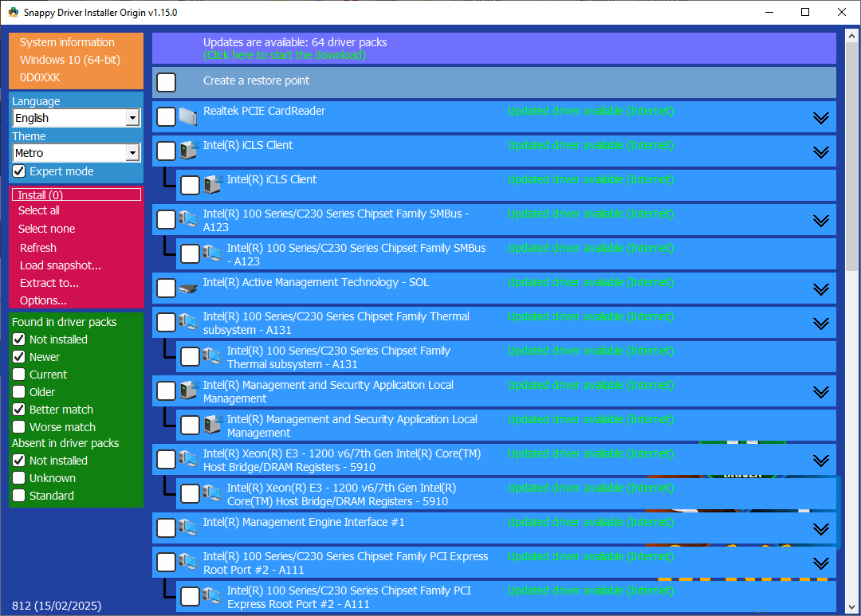Open the Language dropdown
Image resolution: width=861 pixels, height=616 pixels.
[x=132, y=117]
